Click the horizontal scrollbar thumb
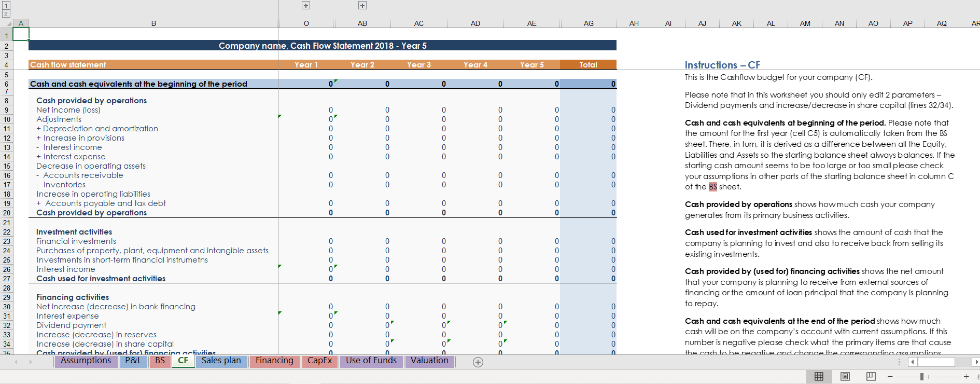This screenshot has height=384, width=980. click(x=936, y=362)
